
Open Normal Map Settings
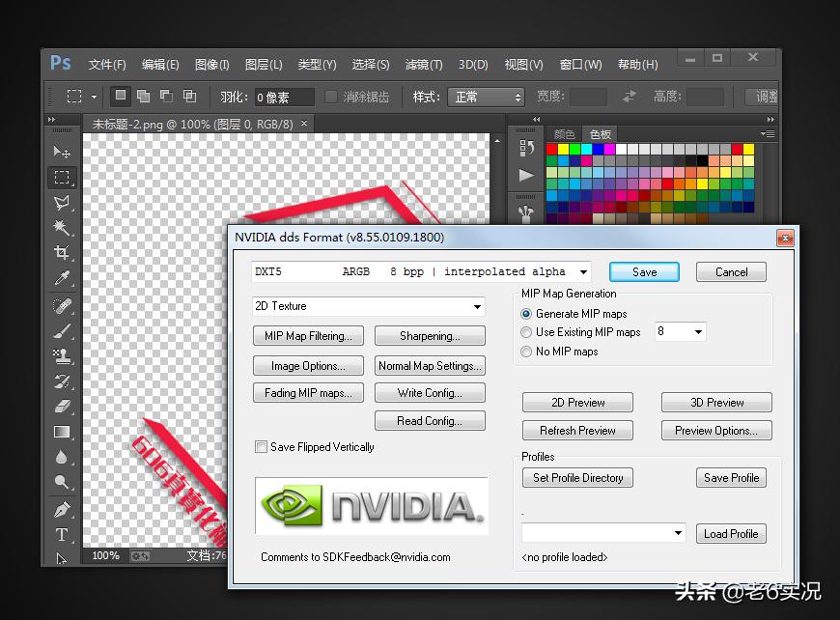click(431, 366)
